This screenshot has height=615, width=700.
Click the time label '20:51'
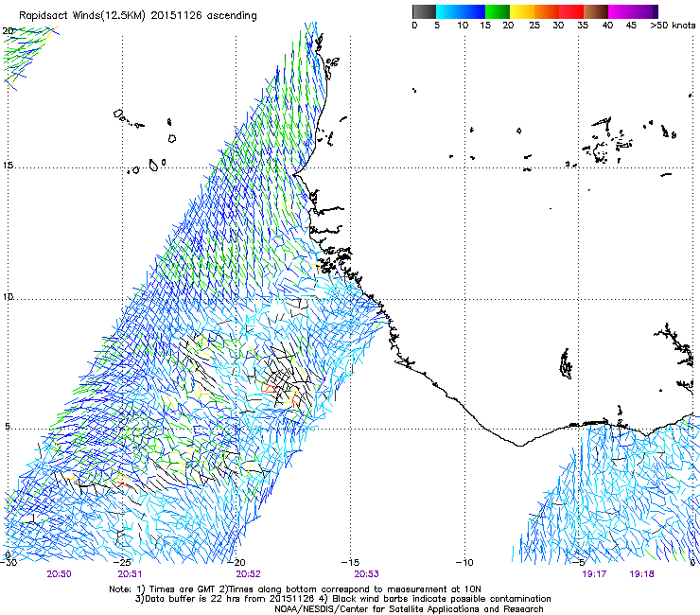130,574
